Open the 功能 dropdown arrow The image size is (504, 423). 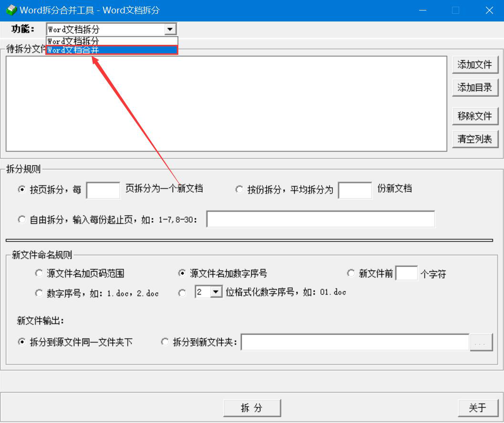tap(170, 29)
